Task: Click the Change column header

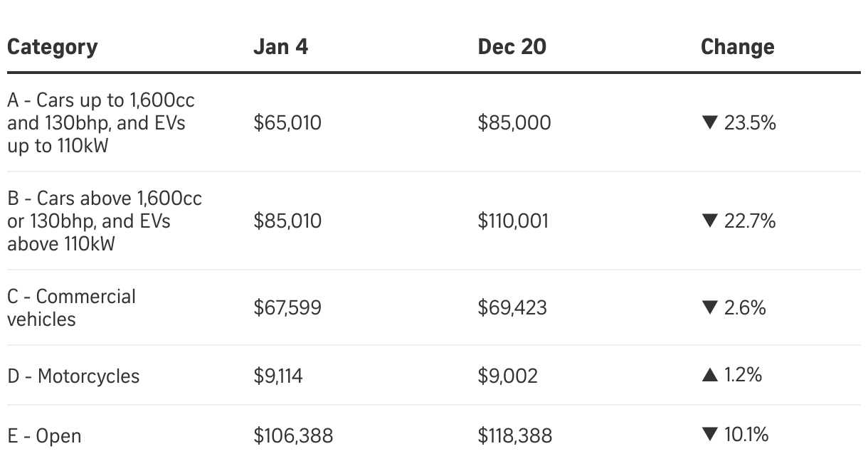Action: (737, 47)
